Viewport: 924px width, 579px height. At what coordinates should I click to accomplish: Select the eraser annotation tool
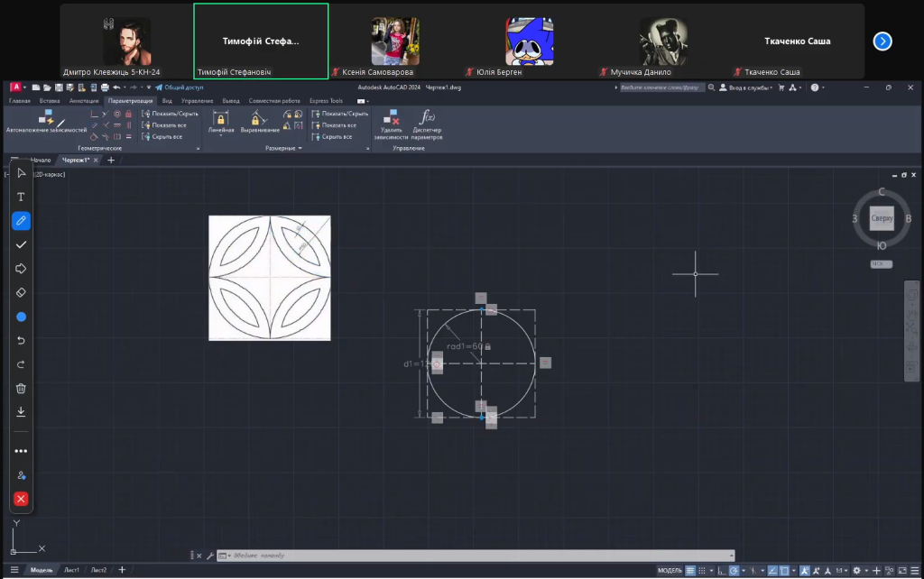pos(21,292)
